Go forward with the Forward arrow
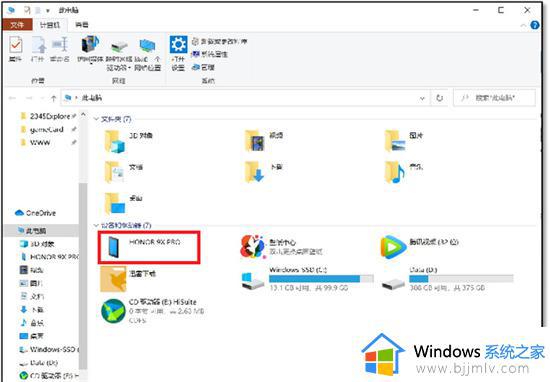This screenshot has height=382, width=550. pos(29,98)
